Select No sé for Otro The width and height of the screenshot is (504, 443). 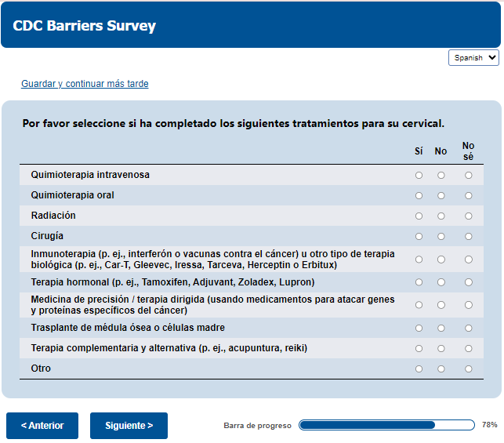469,369
